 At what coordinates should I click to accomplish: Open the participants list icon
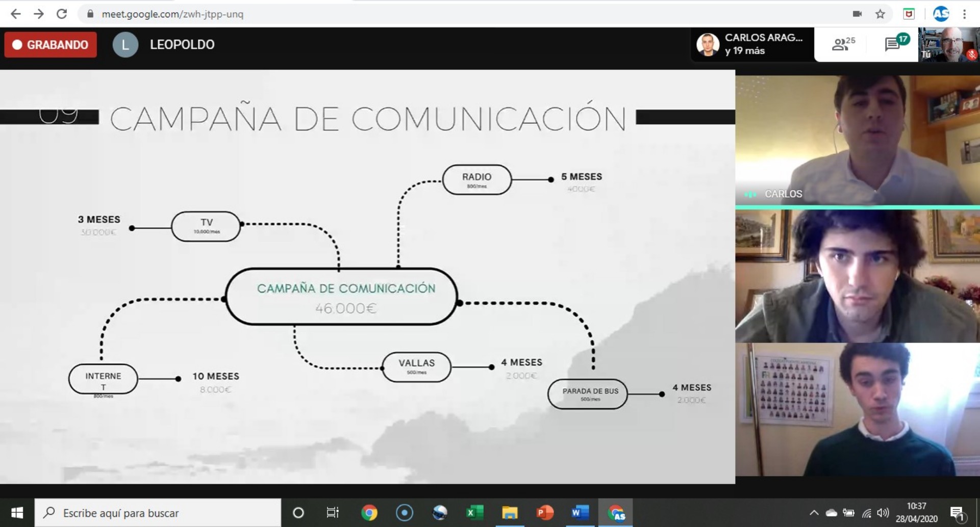[843, 45]
